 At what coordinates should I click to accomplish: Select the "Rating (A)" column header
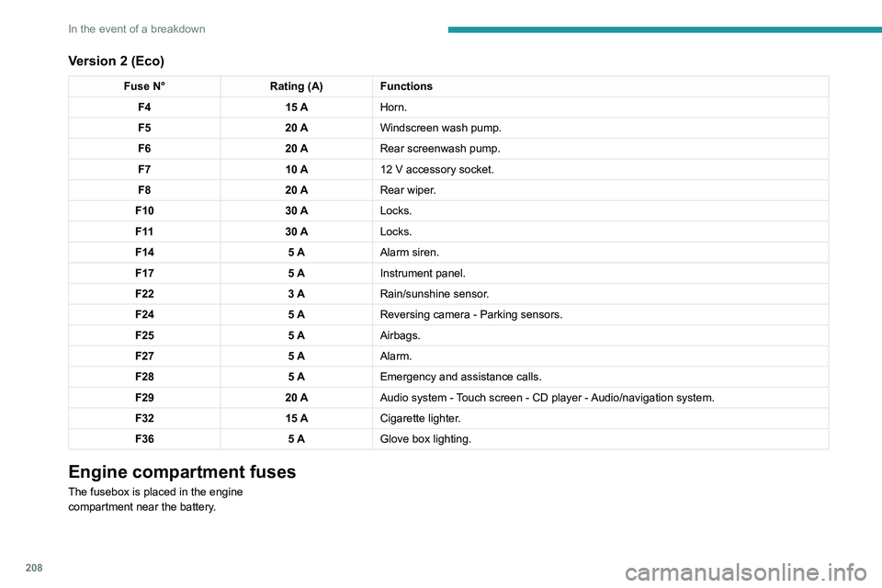(x=296, y=86)
